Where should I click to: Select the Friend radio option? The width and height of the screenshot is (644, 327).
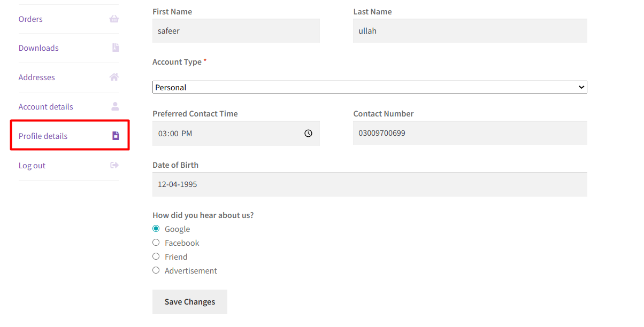coord(156,256)
